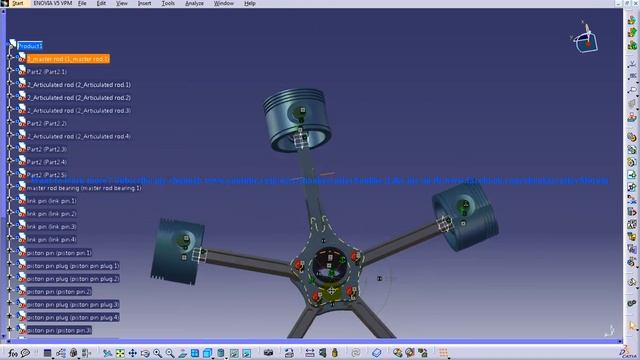Select link pin (link pin.4) in tree
Screen dimensions: 640x360
[52, 240]
